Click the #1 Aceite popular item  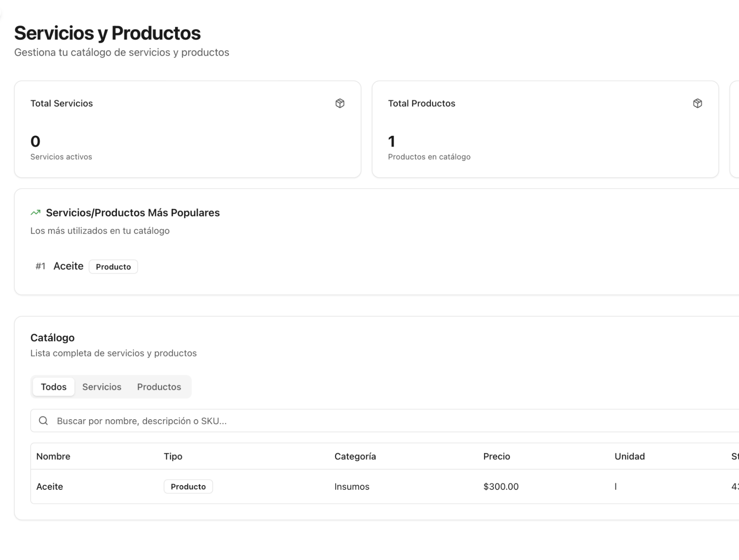coord(68,266)
